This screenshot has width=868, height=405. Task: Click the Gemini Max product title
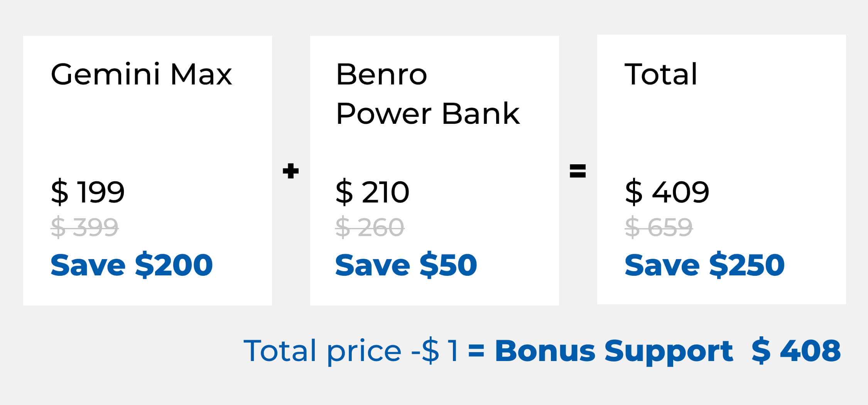141,74
